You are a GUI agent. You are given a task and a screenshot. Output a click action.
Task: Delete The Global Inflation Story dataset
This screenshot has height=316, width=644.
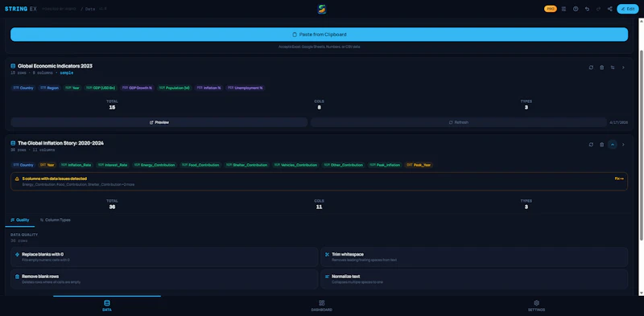click(x=601, y=145)
